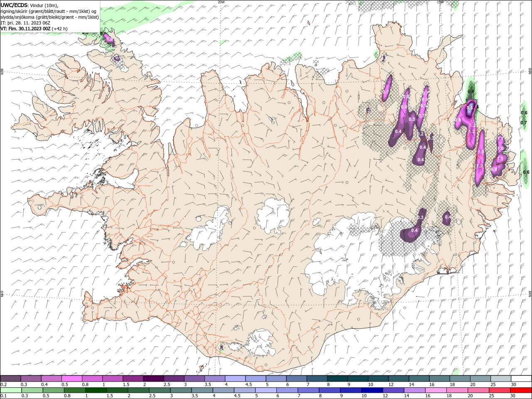Pick upper legend row swatch labeled 12
Viewport: 532px width, 399px height.
click(x=399, y=379)
